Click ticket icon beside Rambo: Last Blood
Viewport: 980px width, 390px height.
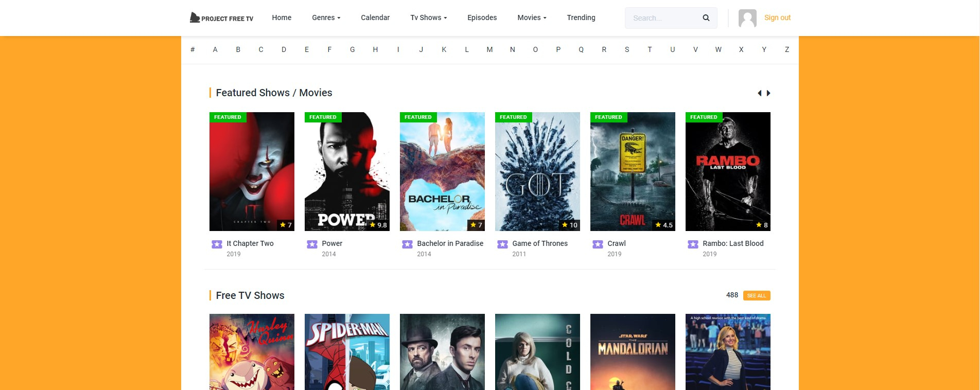pyautogui.click(x=693, y=244)
